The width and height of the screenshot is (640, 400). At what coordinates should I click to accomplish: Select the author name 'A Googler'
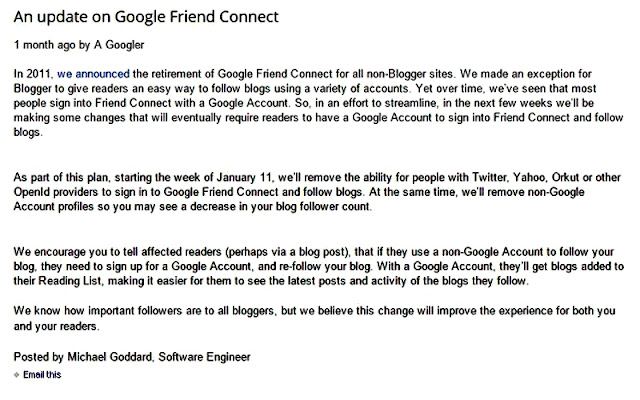(119, 45)
